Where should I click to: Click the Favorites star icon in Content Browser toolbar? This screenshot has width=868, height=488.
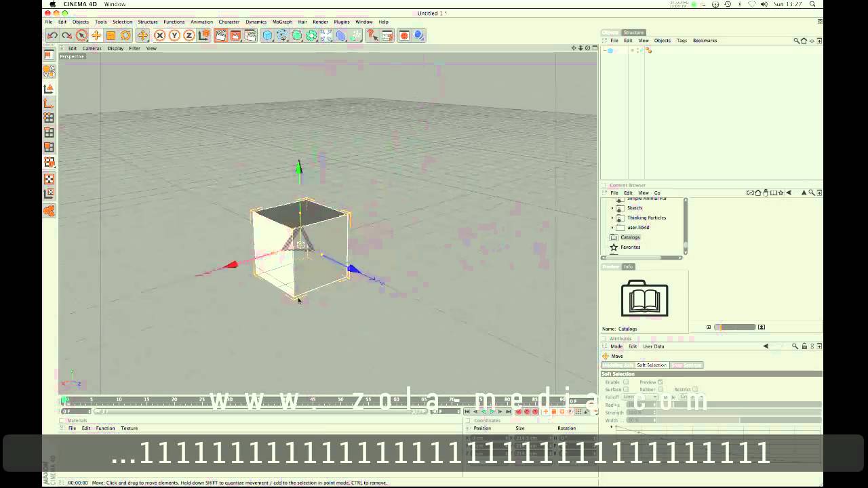point(781,192)
